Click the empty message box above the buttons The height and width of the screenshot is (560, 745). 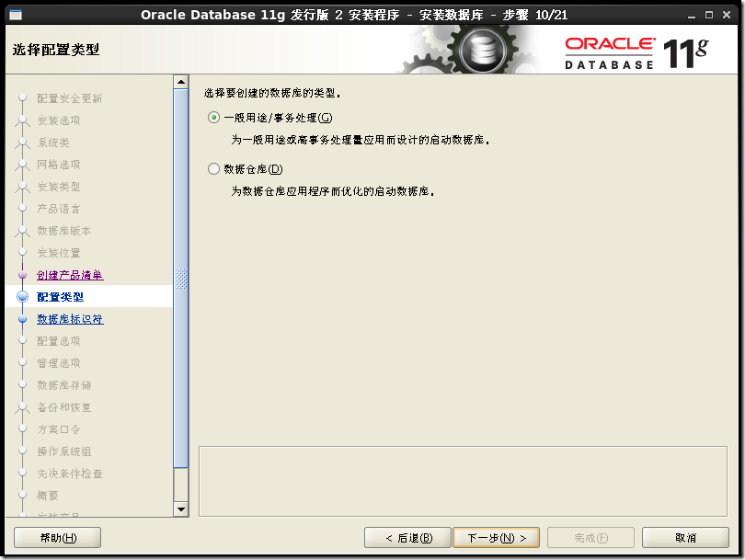tap(463, 481)
